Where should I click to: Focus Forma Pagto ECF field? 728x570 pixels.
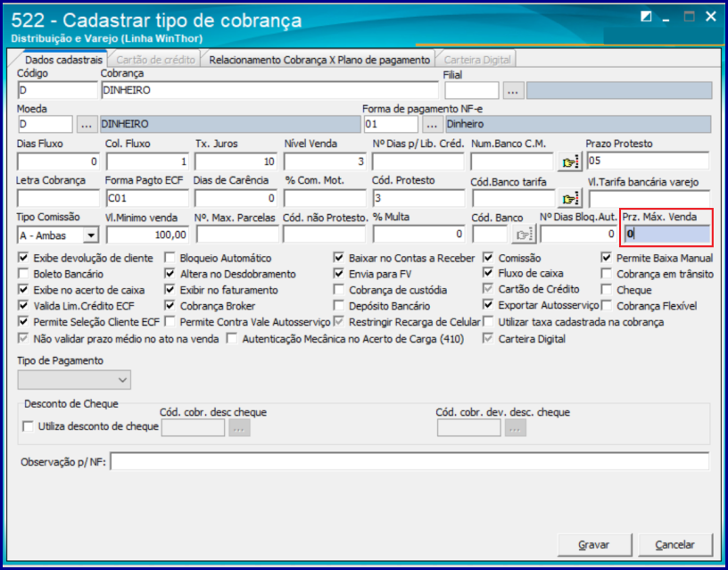(147, 198)
